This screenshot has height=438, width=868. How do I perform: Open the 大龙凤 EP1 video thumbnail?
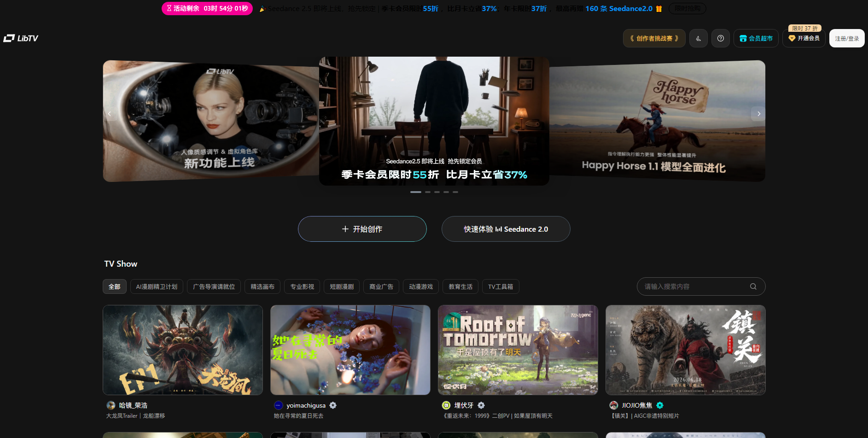(x=183, y=350)
